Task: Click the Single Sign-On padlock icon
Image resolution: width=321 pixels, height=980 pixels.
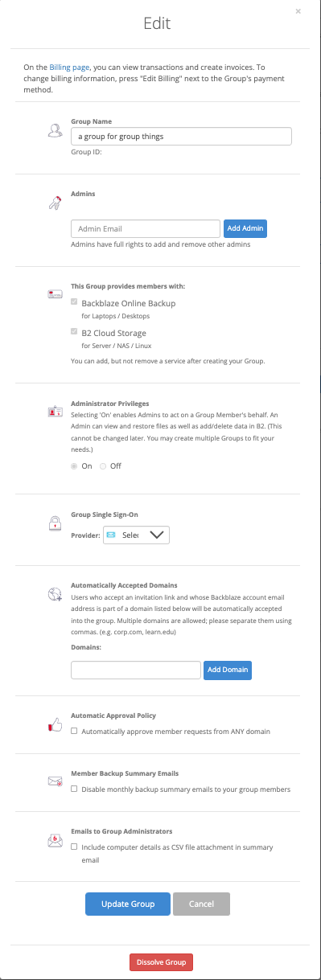Action: (x=55, y=523)
